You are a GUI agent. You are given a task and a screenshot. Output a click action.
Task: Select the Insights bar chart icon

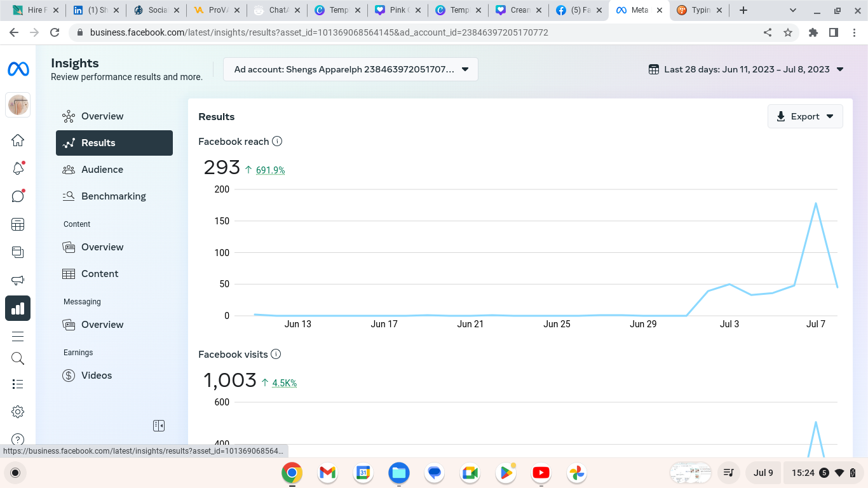point(18,308)
